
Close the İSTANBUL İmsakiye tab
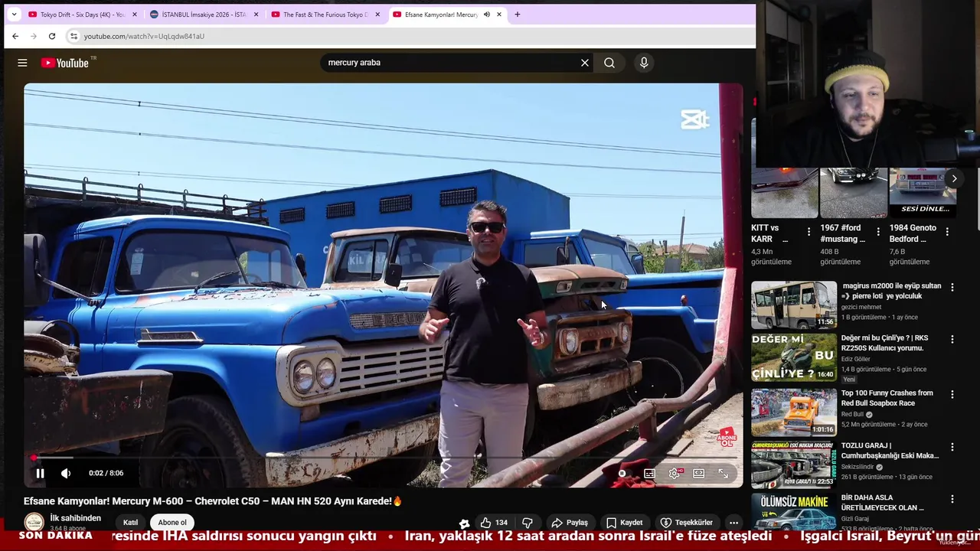click(x=256, y=15)
